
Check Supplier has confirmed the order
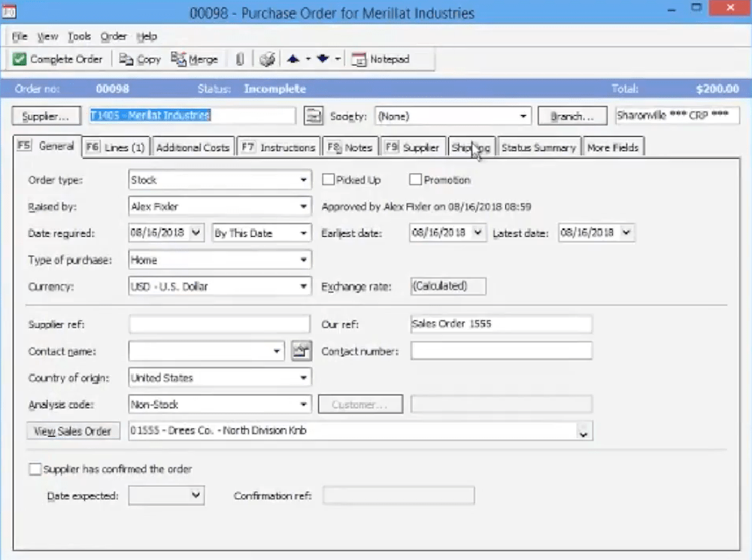(x=35, y=469)
